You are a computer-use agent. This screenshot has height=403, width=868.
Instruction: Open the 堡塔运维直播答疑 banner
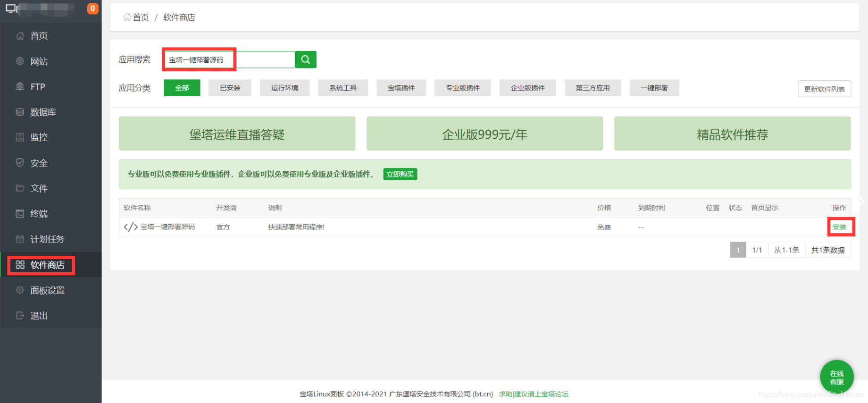(237, 134)
